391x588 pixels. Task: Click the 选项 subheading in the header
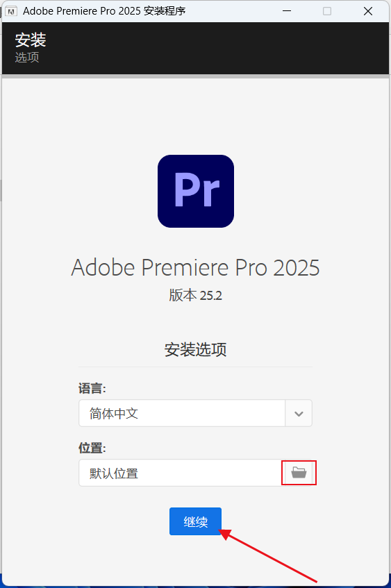coord(27,58)
